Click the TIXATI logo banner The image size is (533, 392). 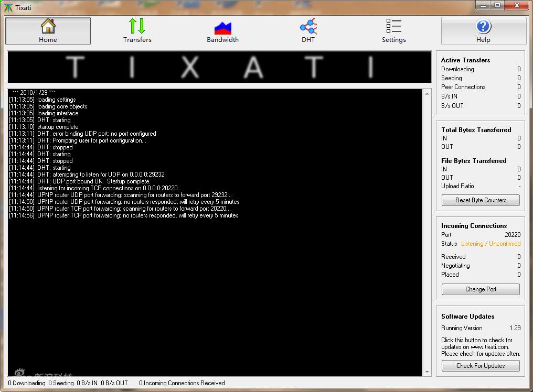tap(219, 67)
